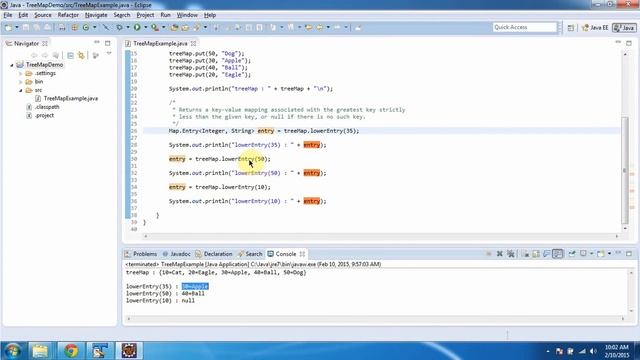640x360 pixels.
Task: Click the Search flashlight toolbar icon
Action: [196, 27]
